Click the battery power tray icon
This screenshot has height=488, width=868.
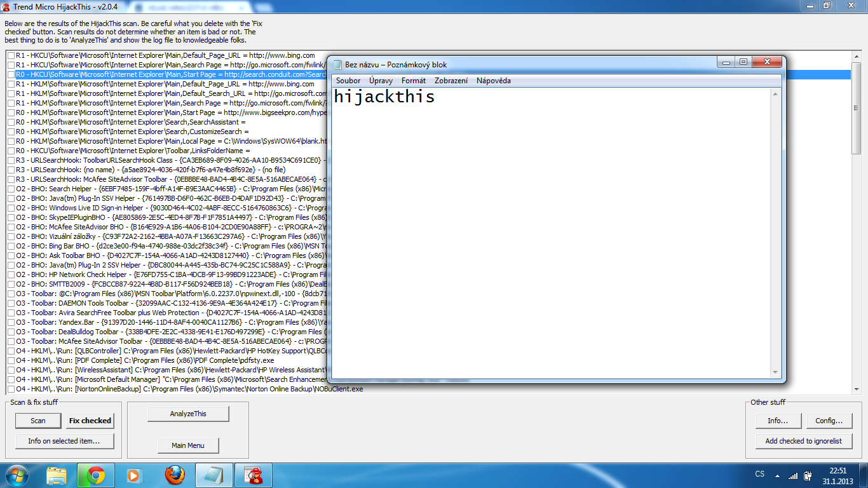tap(808, 475)
